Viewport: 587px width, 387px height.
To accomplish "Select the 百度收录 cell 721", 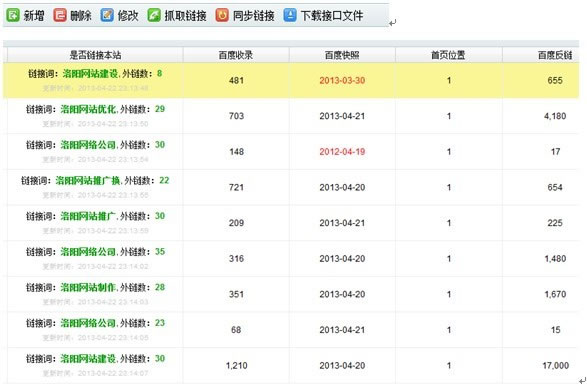I will tap(236, 188).
